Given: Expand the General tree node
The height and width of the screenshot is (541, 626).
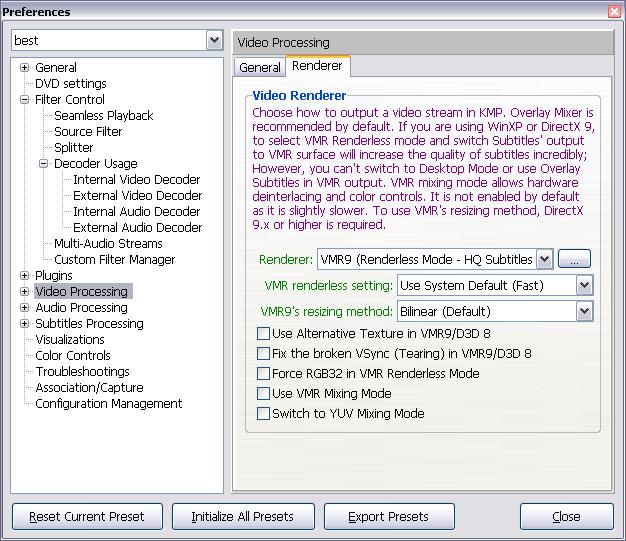Looking at the screenshot, I should point(25,68).
